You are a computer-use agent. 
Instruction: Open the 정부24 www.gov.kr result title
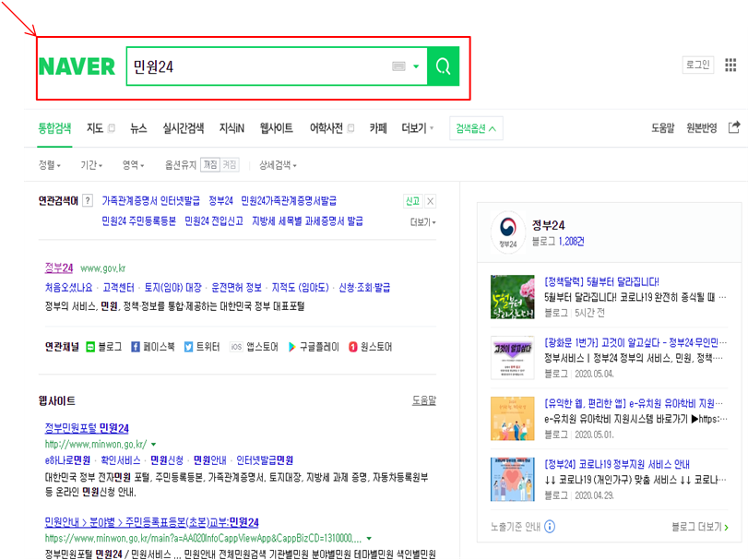coord(59,268)
